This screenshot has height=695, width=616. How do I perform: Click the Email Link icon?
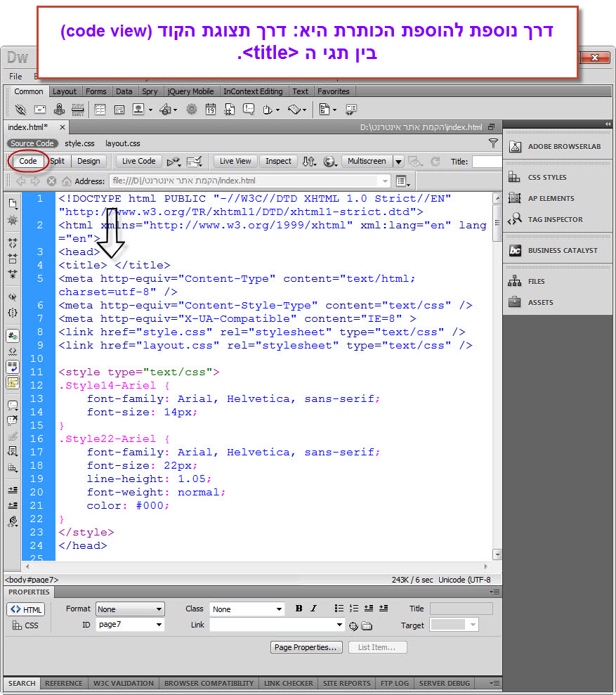40,110
